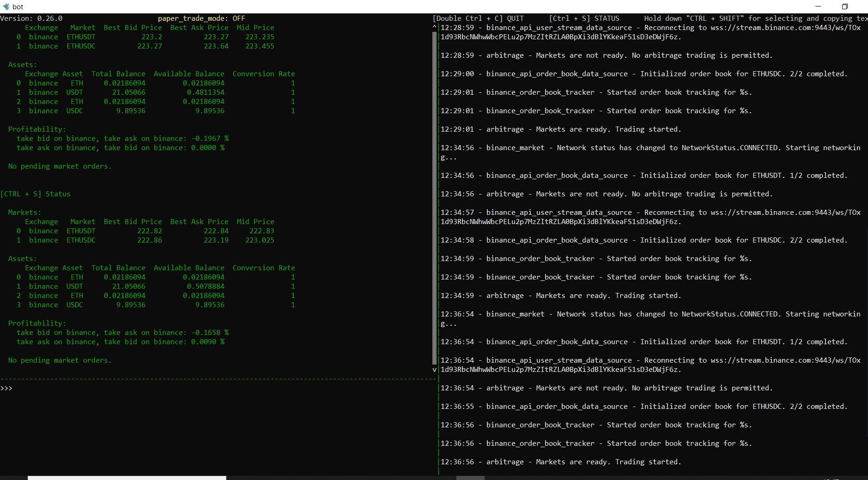Click the [Double Ctrl + C] QUIT command
The width and height of the screenshot is (868, 480).
coord(479,18)
